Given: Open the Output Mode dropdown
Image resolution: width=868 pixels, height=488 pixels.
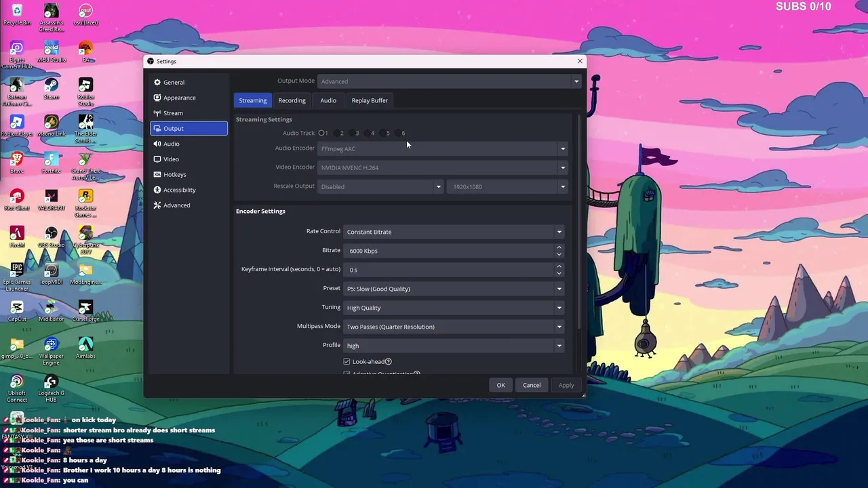Looking at the screenshot, I should (450, 81).
